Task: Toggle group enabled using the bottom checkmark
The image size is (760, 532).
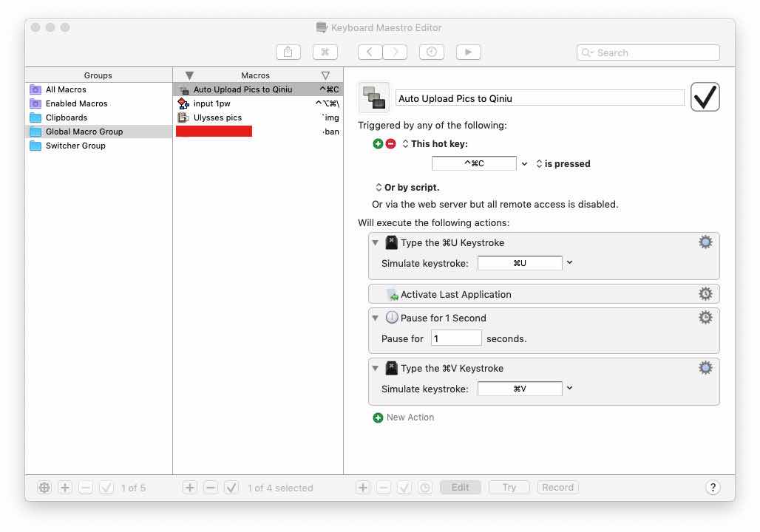Action: 106,488
